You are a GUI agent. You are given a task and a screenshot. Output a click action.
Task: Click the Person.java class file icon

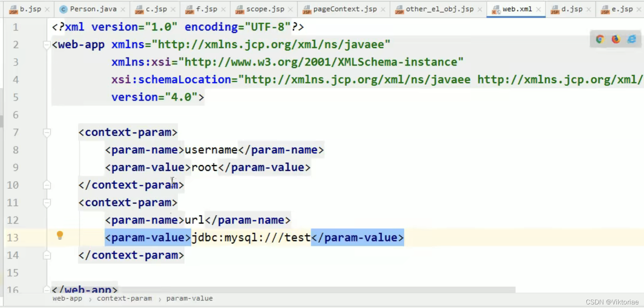tap(64, 9)
